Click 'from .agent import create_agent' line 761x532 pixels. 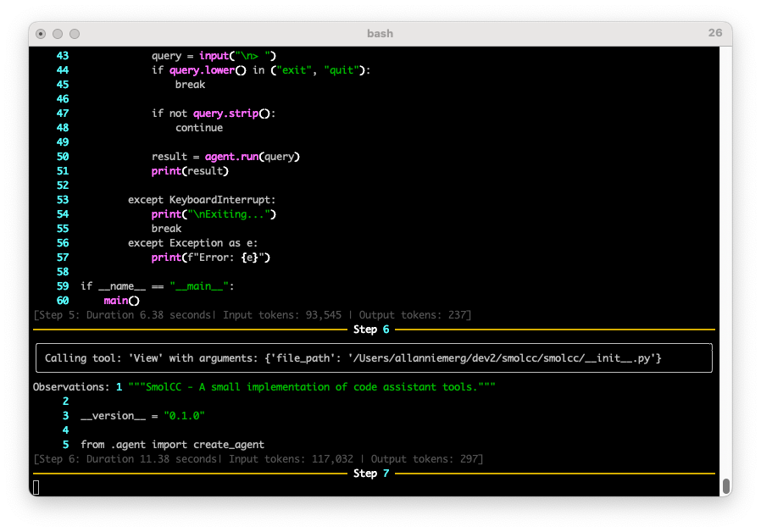point(172,445)
